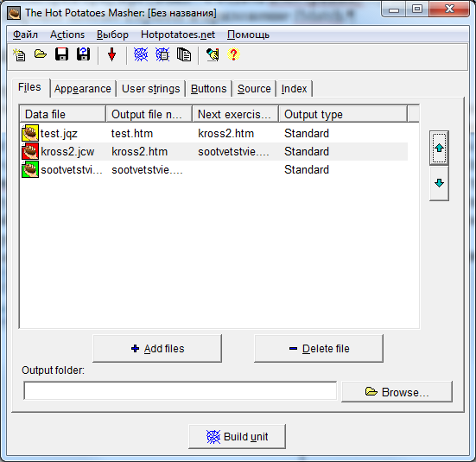Click the Browse... button
This screenshot has height=462, width=476.
[x=397, y=392]
